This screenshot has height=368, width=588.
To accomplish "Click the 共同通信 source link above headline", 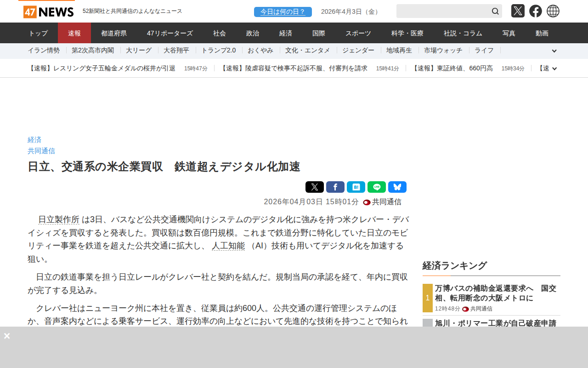I will [x=41, y=151].
